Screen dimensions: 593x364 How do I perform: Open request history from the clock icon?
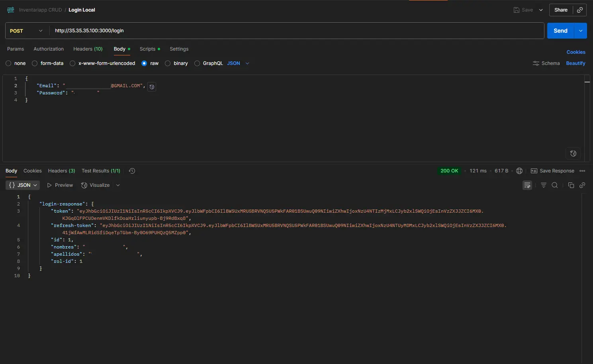click(132, 170)
